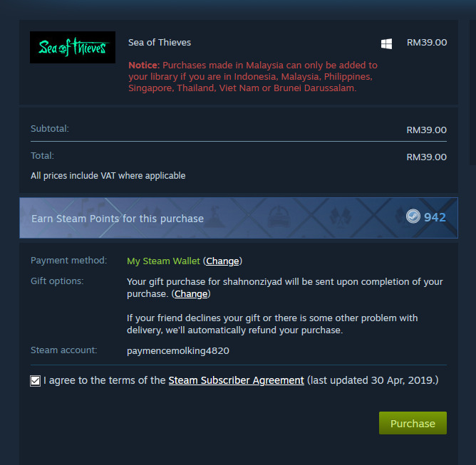Click the RM39.00 item price
This screenshot has height=465, width=476.
pos(427,43)
